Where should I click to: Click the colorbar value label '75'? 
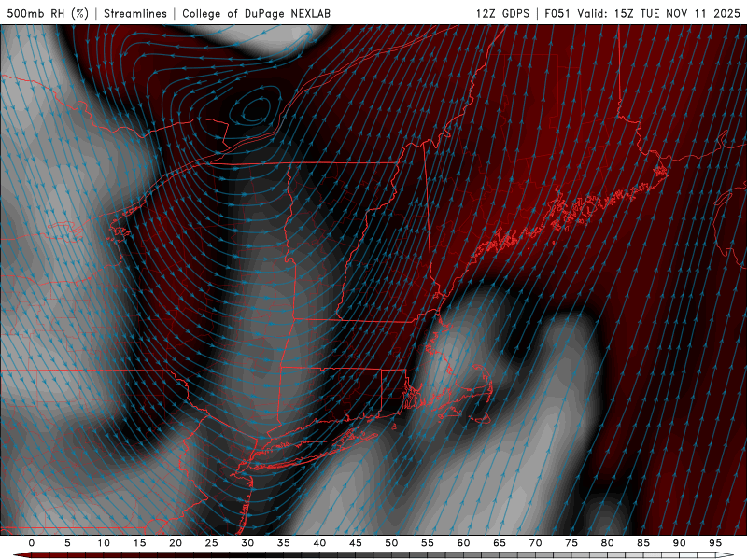[x=571, y=543]
